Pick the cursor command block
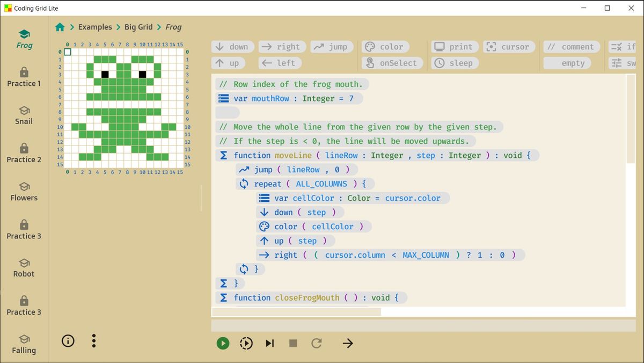This screenshot has height=363, width=644. [509, 47]
